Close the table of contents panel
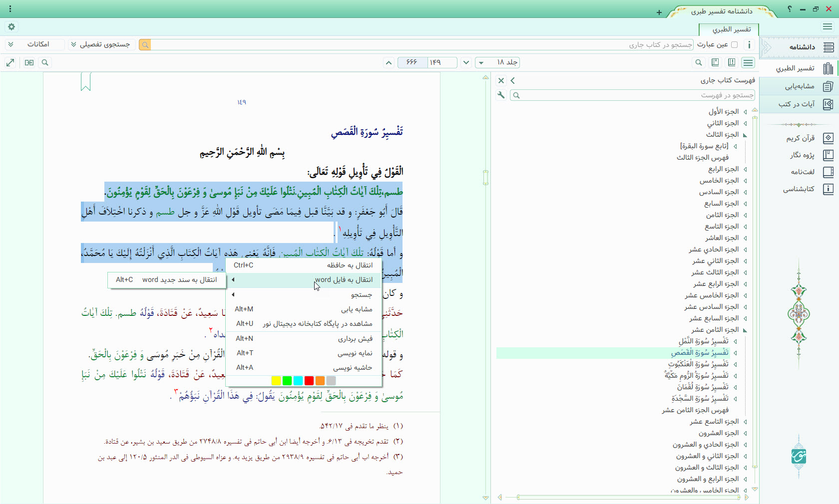The height and width of the screenshot is (504, 839). point(501,80)
